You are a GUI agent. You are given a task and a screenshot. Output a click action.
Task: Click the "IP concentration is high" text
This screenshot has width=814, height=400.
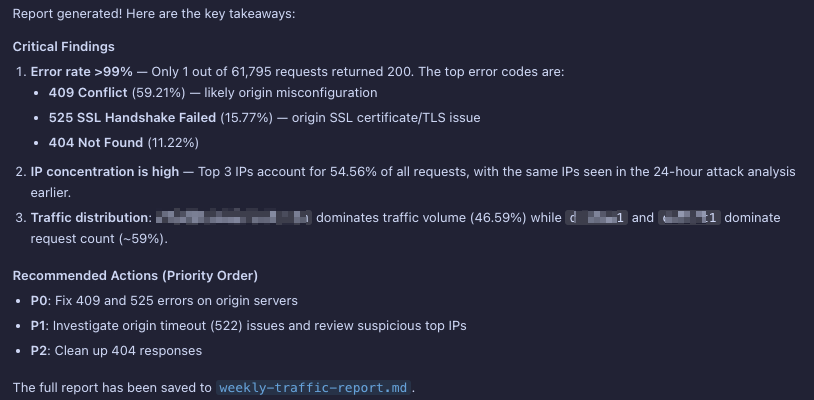[105, 172]
